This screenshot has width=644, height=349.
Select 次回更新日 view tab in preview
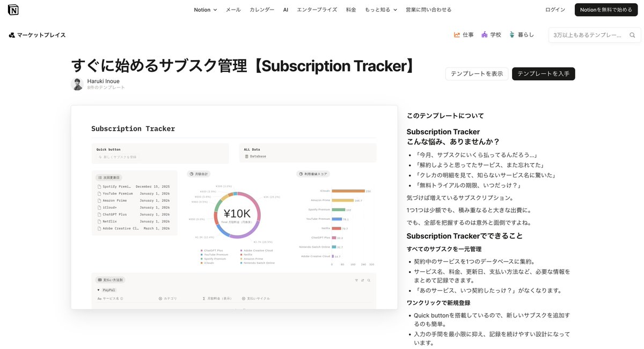[x=109, y=177]
